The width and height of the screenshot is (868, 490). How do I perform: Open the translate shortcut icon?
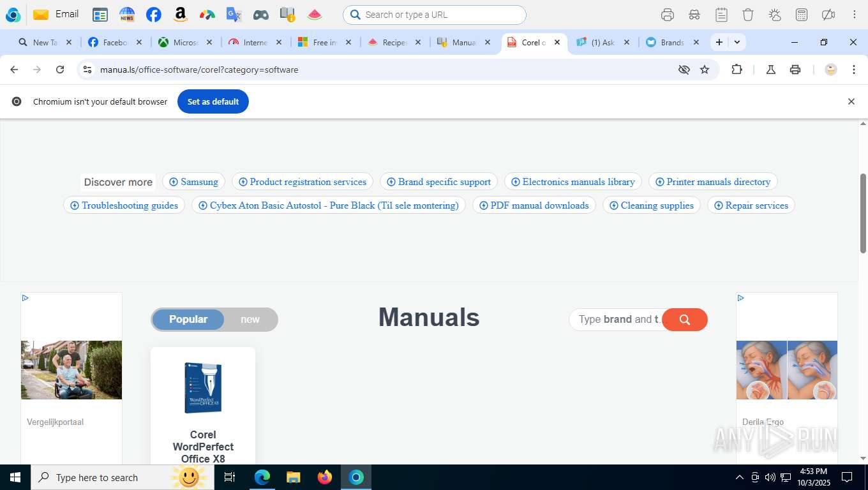(x=234, y=15)
